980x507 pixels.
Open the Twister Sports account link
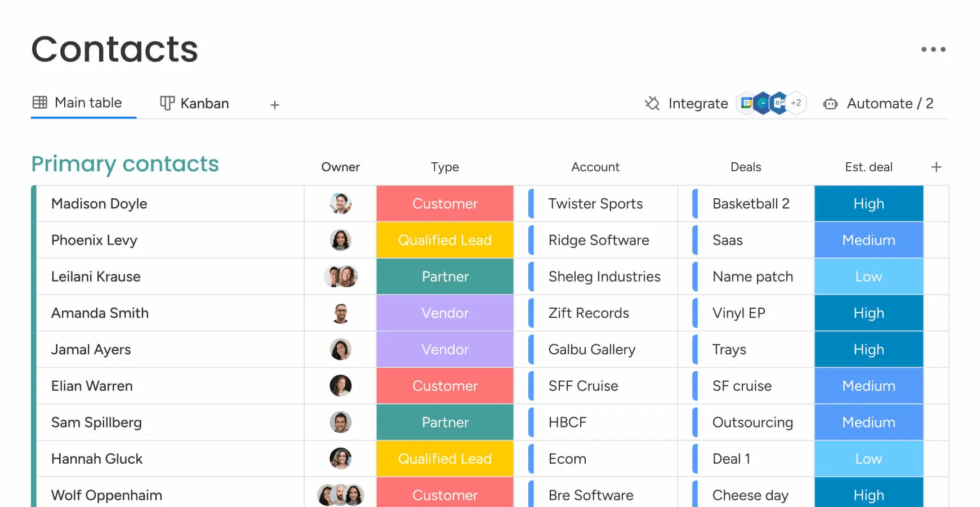point(595,204)
